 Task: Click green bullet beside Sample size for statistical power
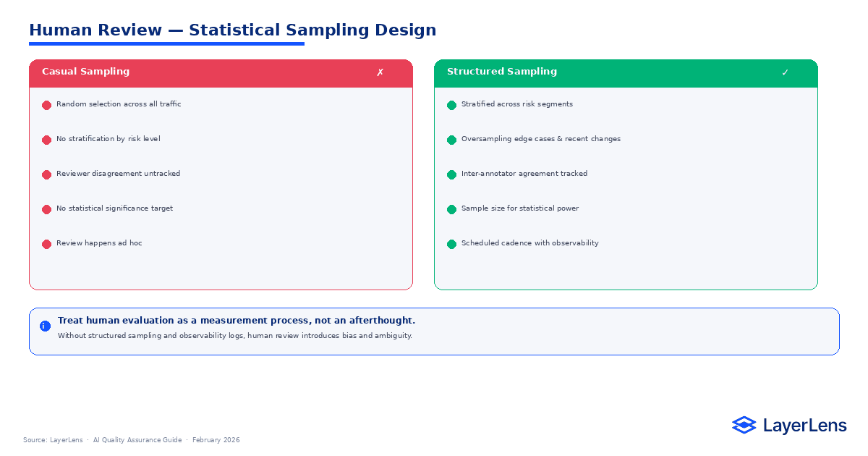click(x=451, y=209)
